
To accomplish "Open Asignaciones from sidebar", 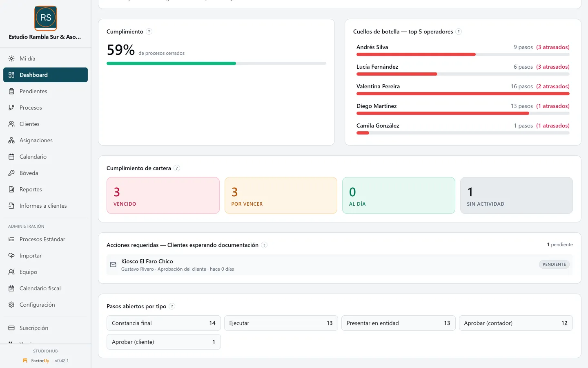I will [x=45, y=140].
